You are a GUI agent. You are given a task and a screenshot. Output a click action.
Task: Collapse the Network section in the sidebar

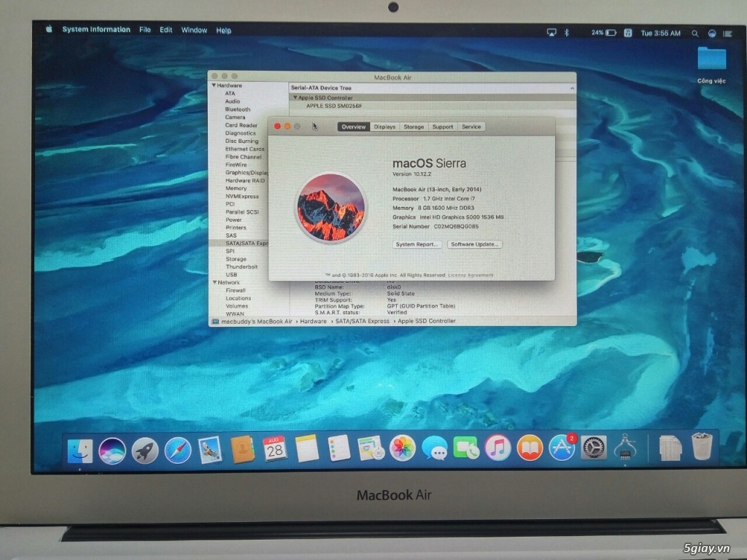[x=214, y=282]
